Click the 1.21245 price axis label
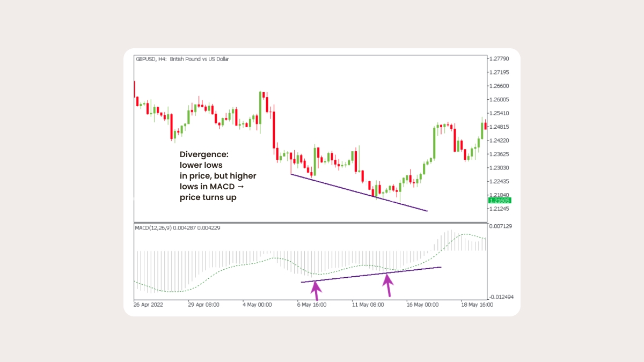The height and width of the screenshot is (362, 644). pos(499,209)
